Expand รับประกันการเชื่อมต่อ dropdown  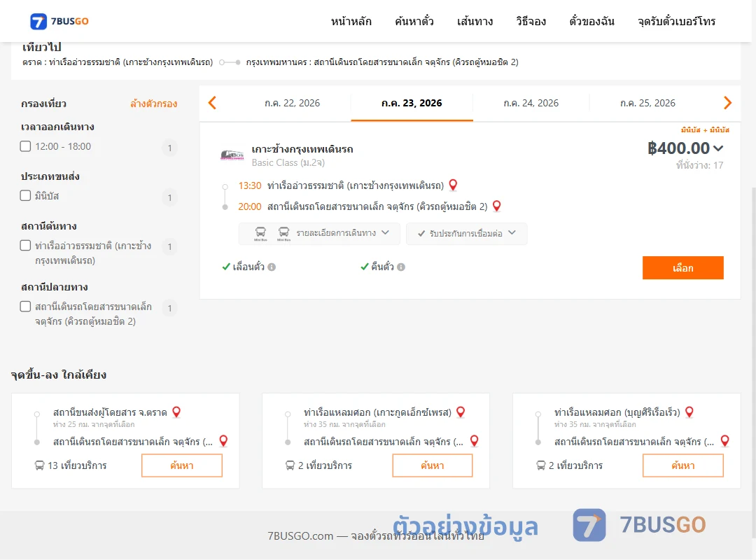coord(467,234)
